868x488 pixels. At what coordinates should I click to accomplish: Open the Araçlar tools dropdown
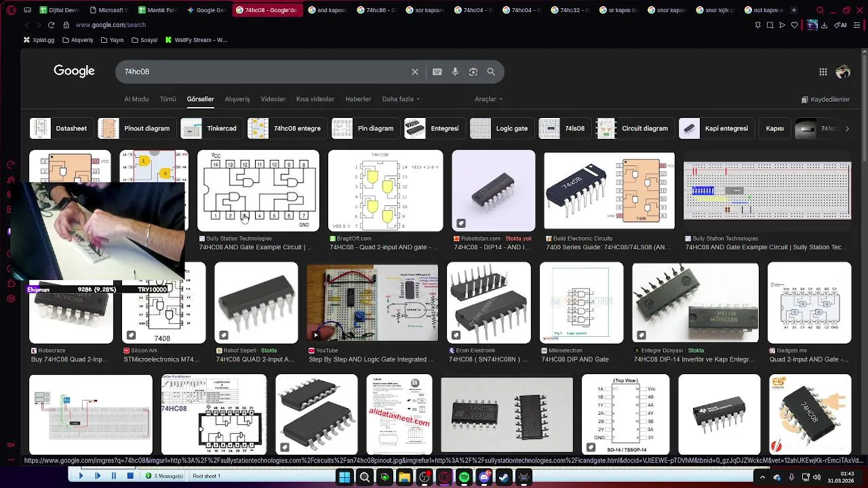[x=488, y=99]
